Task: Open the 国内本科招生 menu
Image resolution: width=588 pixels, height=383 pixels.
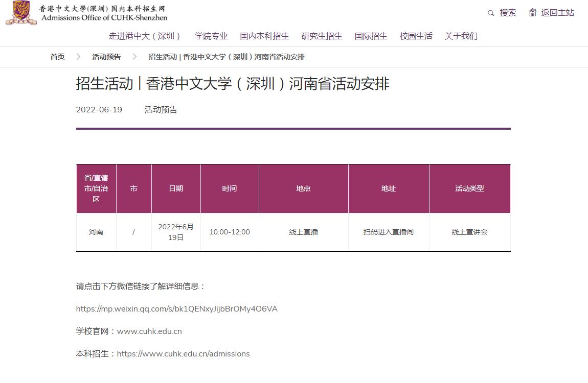Action: pos(264,36)
